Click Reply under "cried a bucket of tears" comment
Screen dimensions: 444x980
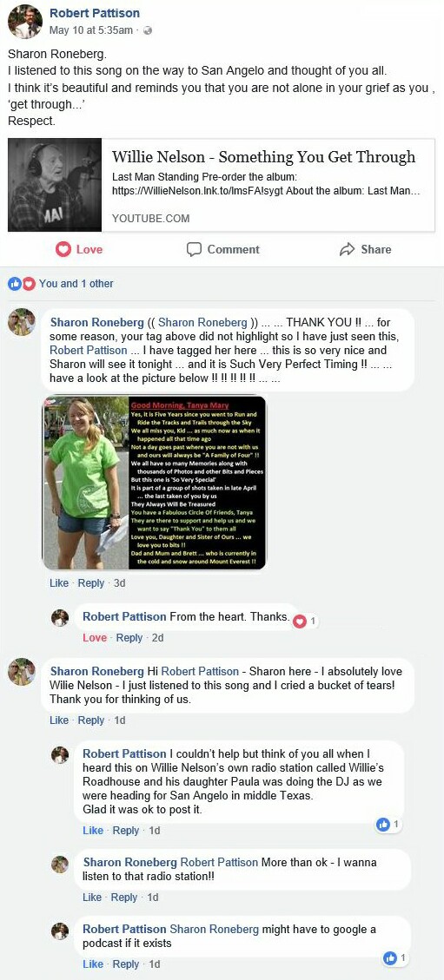pyautogui.click(x=90, y=720)
